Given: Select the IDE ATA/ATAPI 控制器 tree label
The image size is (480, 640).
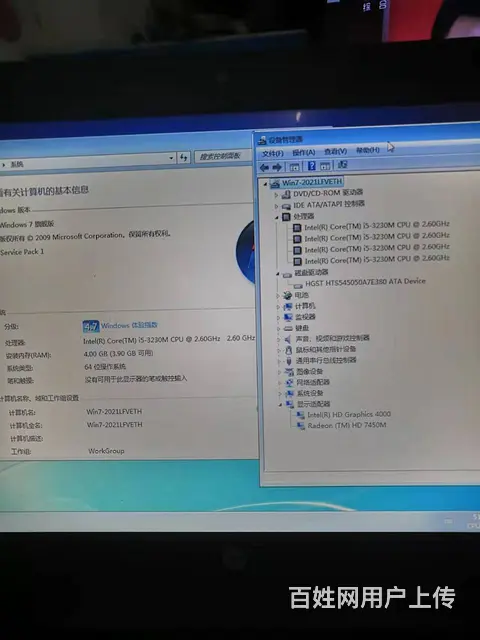Looking at the screenshot, I should [x=329, y=204].
